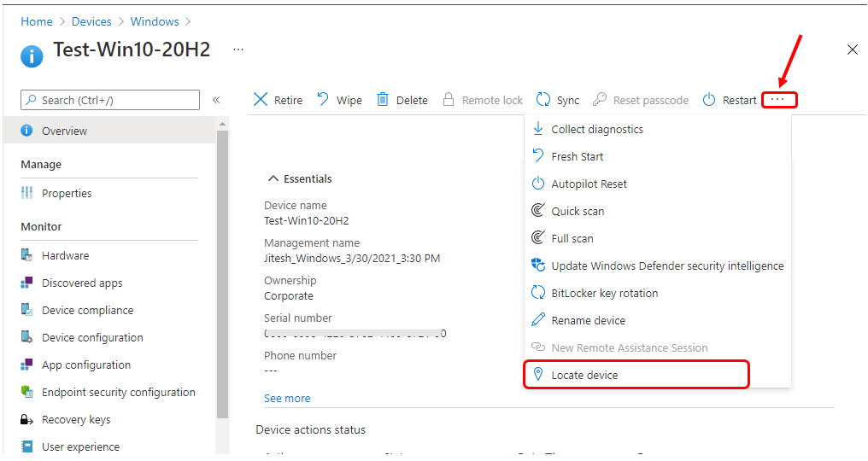
Task: Select Fresh Start menu entry
Action: click(x=658, y=156)
